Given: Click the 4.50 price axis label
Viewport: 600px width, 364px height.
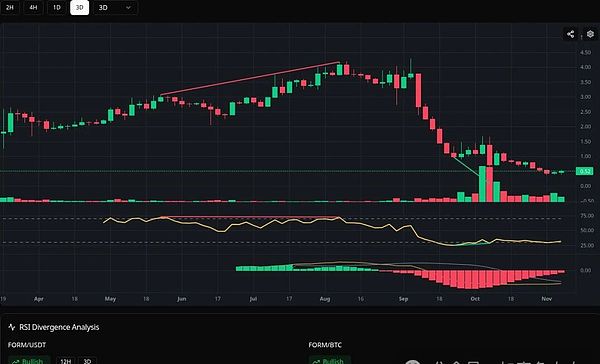Looking at the screenshot, I should point(585,52).
